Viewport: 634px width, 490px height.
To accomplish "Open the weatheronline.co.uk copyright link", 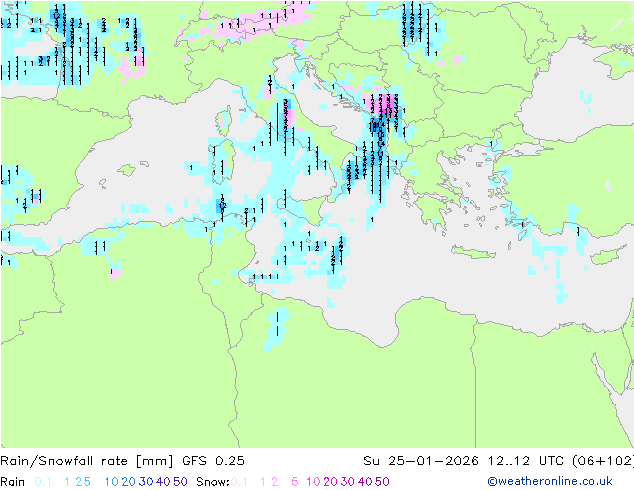I will (x=550, y=481).
